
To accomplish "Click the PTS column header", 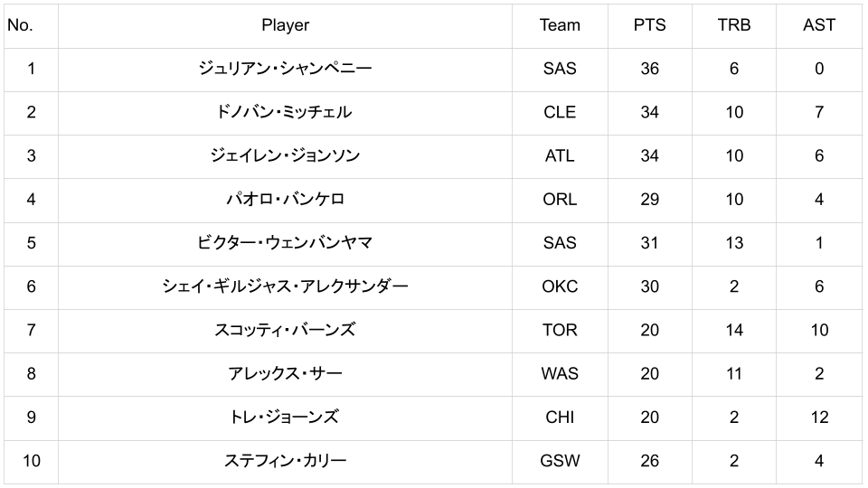I will 649,25.
